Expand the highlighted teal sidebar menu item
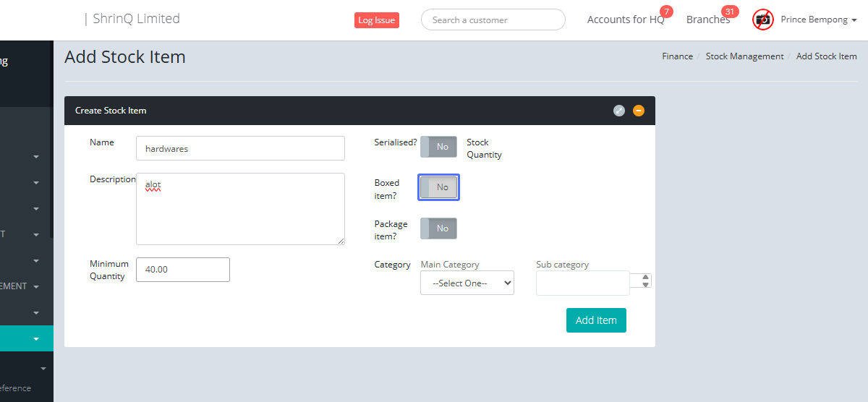 [35, 338]
